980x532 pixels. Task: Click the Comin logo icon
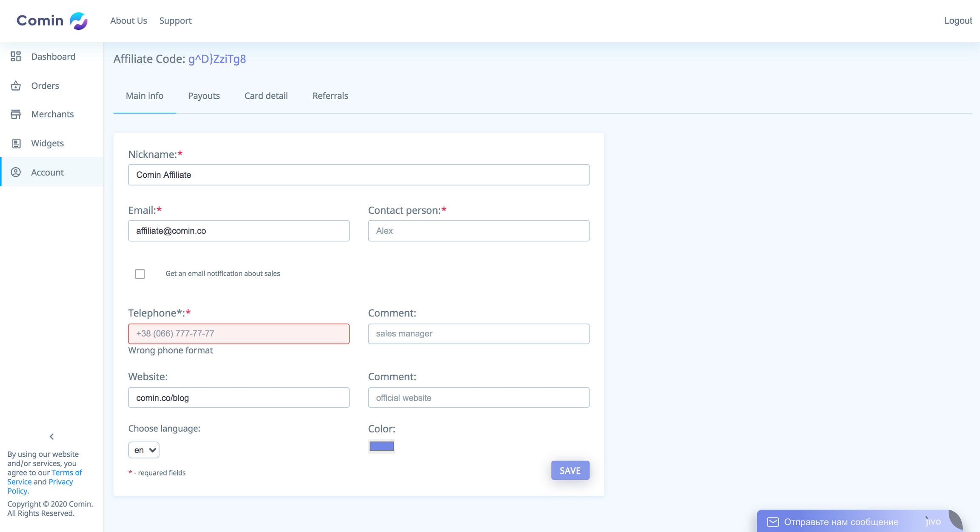[x=79, y=21]
